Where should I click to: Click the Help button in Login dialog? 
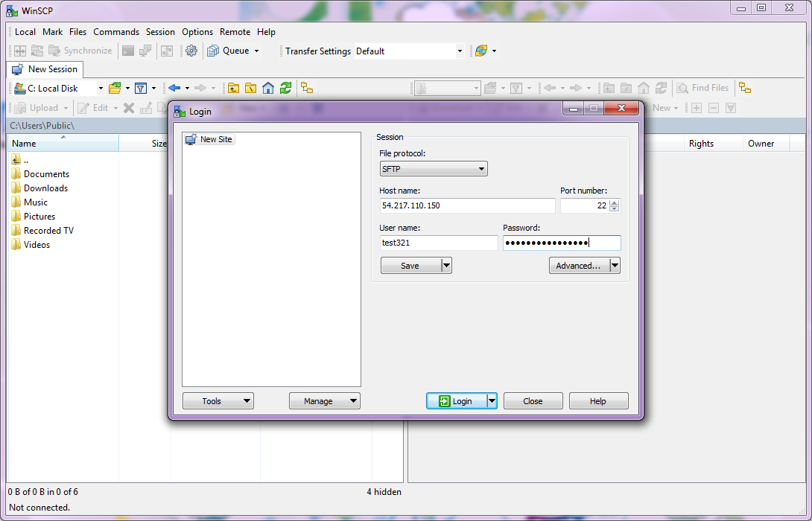click(598, 401)
